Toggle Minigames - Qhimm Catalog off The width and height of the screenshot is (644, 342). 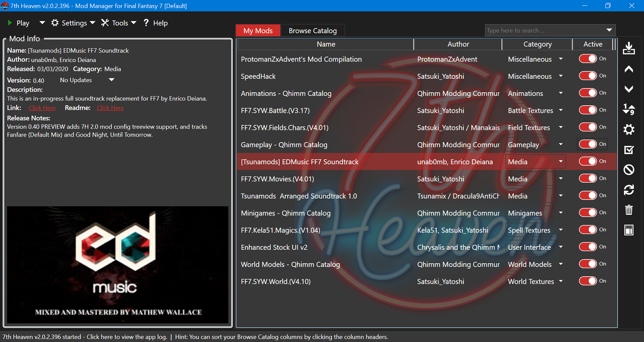[x=588, y=212]
